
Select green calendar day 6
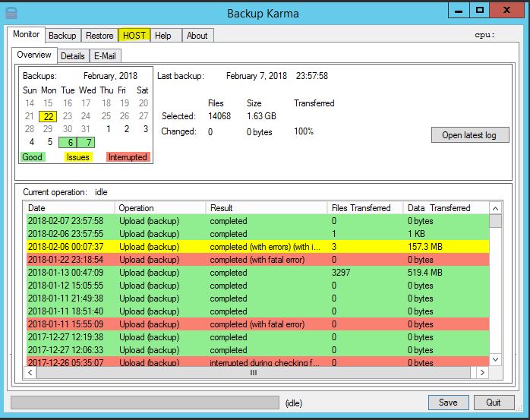pos(68,142)
